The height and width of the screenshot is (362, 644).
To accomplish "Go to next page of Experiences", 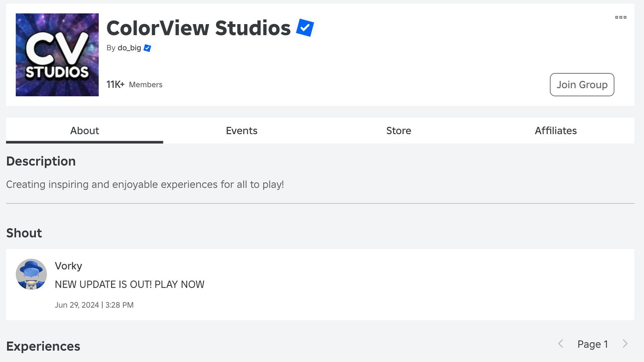I will pyautogui.click(x=625, y=344).
